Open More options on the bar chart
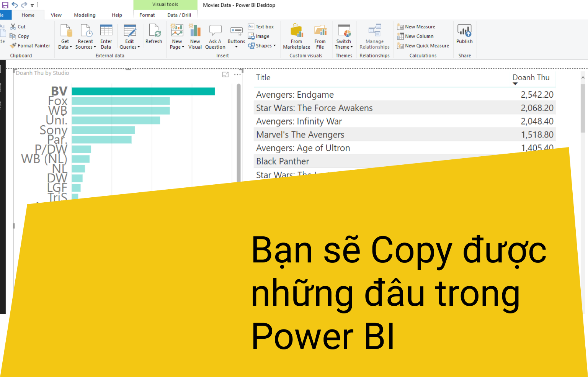This screenshot has width=588, height=377. pos(237,74)
